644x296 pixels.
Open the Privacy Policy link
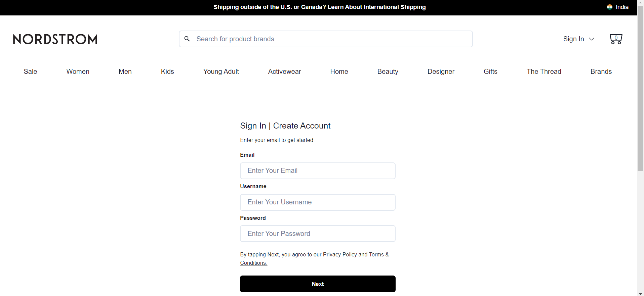340,254
